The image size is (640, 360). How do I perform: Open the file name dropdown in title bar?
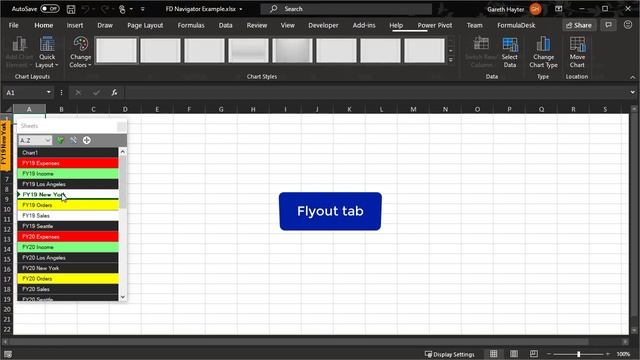241,9
